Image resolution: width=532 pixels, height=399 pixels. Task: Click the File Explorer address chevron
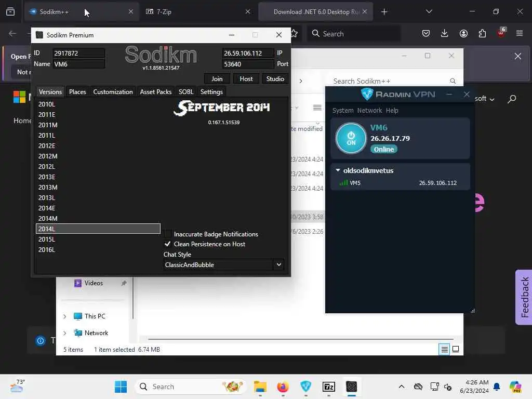pyautogui.click(x=301, y=81)
